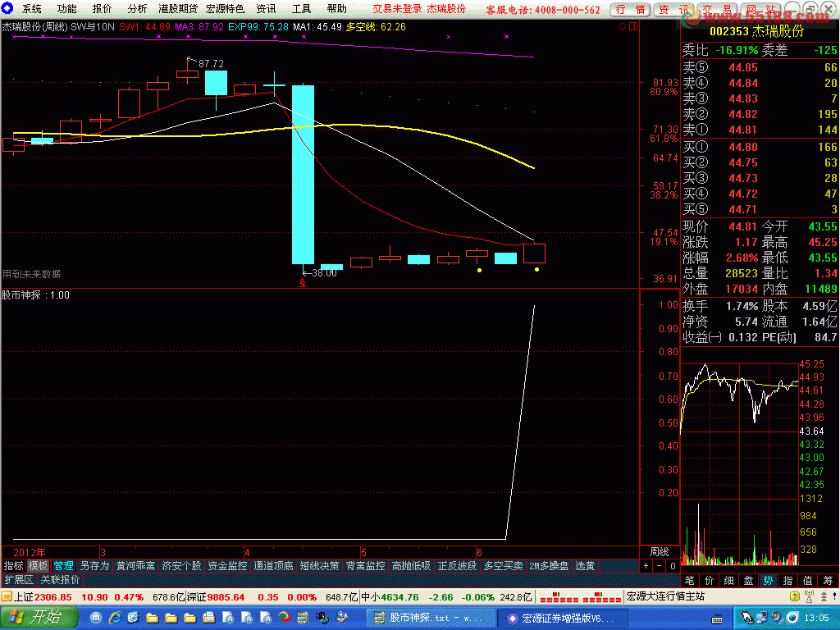Image resolution: width=840 pixels, height=630 pixels.
Task: Select the 细 tab in side panel
Action: coord(729,580)
